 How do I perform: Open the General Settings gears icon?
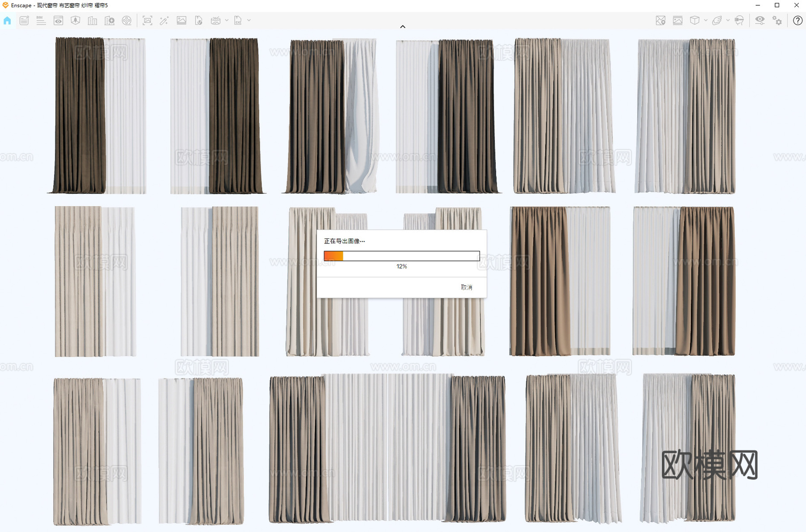click(777, 21)
